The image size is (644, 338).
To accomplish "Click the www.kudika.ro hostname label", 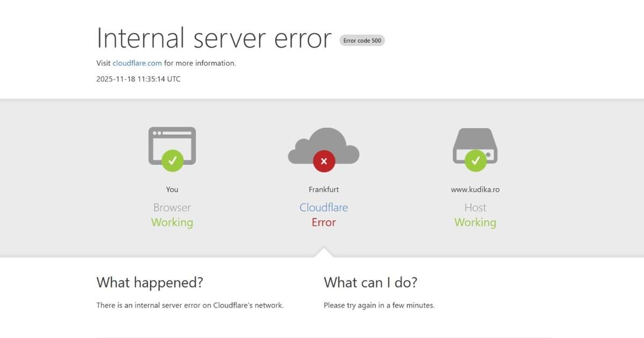I will coord(475,189).
